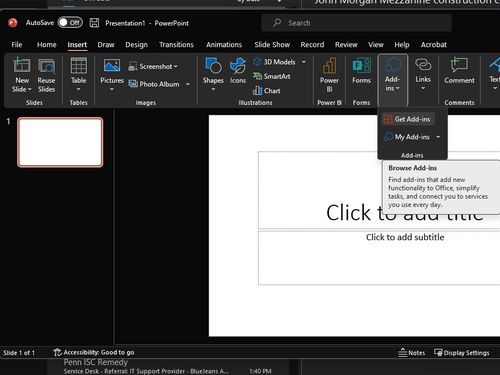Screen dimensions: 500x375
Task: Click the Shapes icon
Action: pyautogui.click(x=213, y=65)
